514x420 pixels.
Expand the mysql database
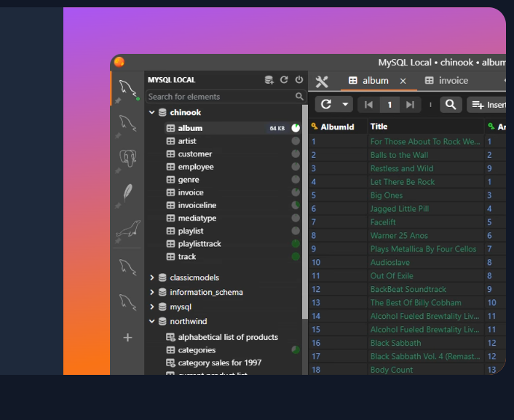click(151, 306)
